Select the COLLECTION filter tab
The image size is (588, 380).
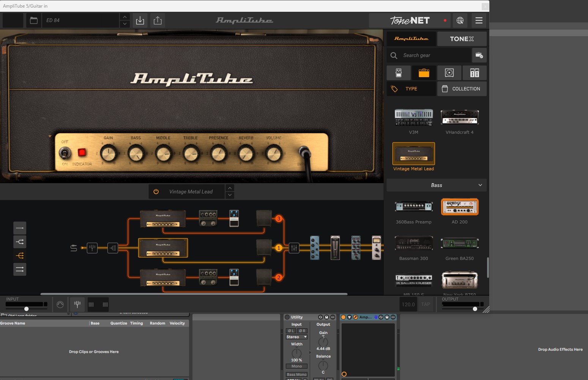tap(462, 89)
